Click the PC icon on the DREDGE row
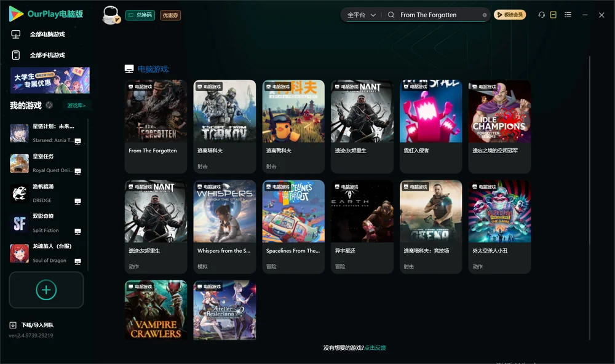Image resolution: width=615 pixels, height=364 pixels. click(x=77, y=201)
